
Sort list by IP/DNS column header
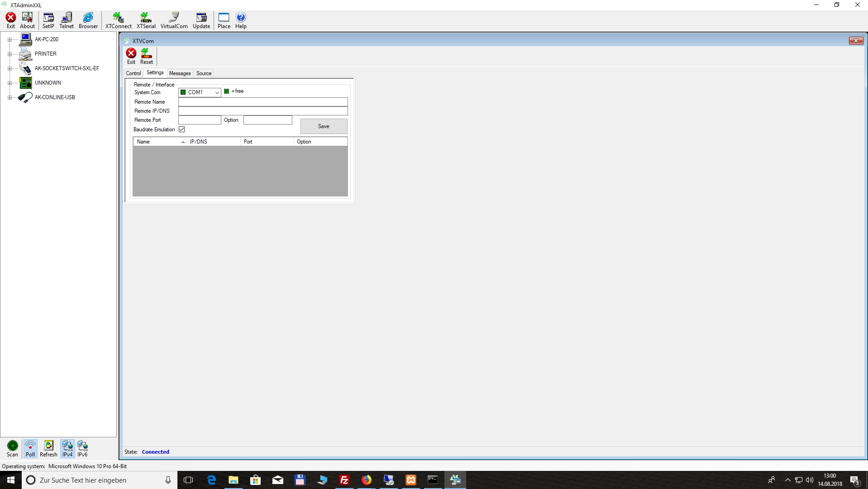214,142
